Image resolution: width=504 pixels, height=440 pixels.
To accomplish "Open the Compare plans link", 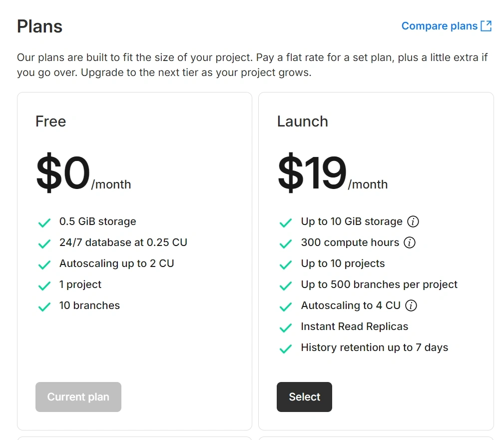I will 440,26.
